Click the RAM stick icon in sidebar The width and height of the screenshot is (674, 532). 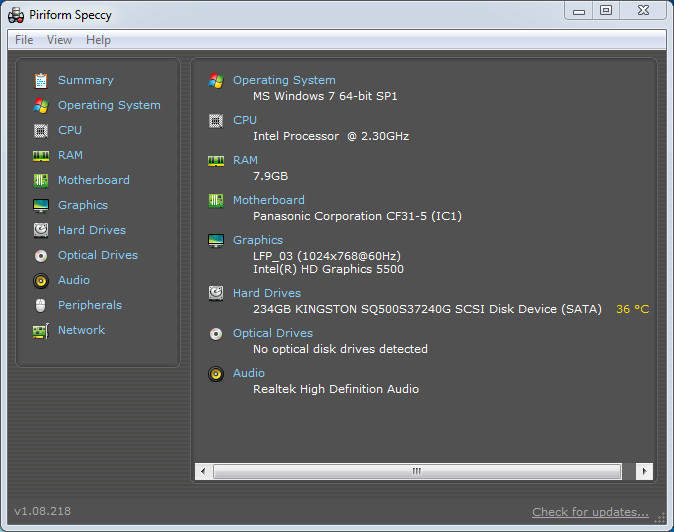coord(41,156)
